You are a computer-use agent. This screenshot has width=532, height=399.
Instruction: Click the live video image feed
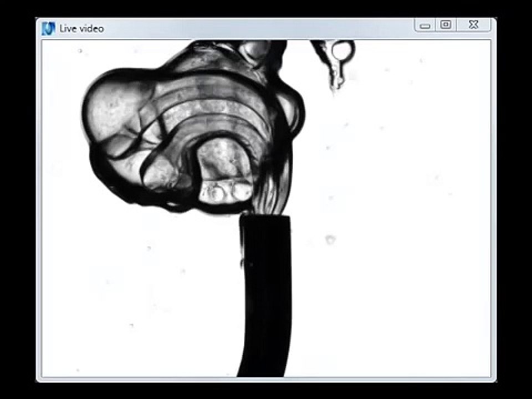(266, 208)
